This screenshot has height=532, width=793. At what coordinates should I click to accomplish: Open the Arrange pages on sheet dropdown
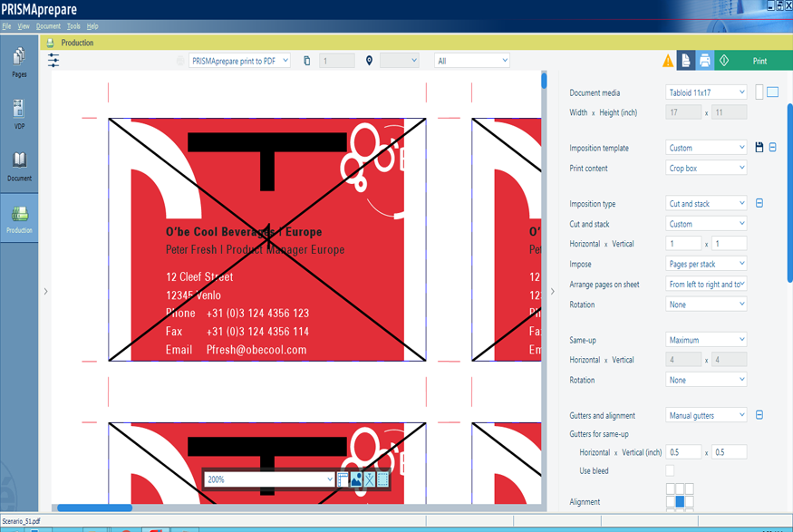[706, 284]
